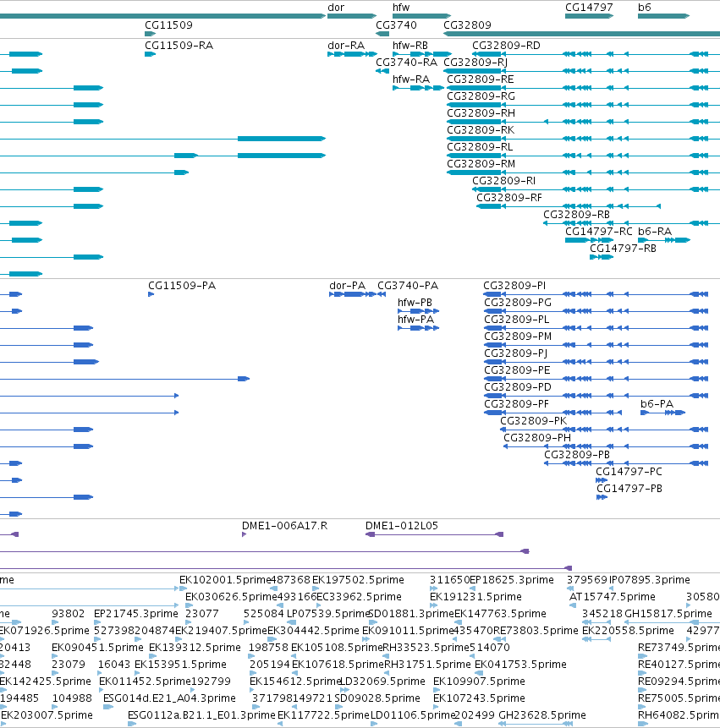Viewport: 720px width, 728px height.
Task: Click protein label CG32809-PG
Action: (x=518, y=303)
